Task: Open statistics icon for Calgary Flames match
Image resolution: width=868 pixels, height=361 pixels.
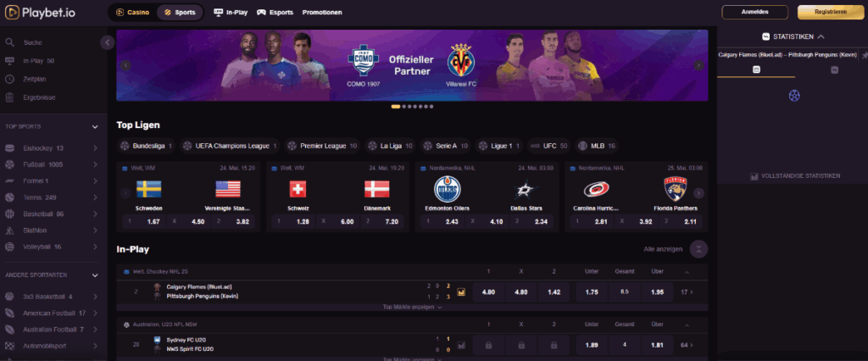Action: pyautogui.click(x=461, y=292)
